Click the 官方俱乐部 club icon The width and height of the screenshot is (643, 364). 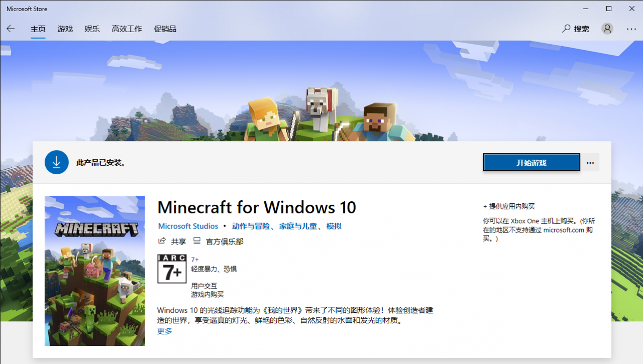[197, 241]
